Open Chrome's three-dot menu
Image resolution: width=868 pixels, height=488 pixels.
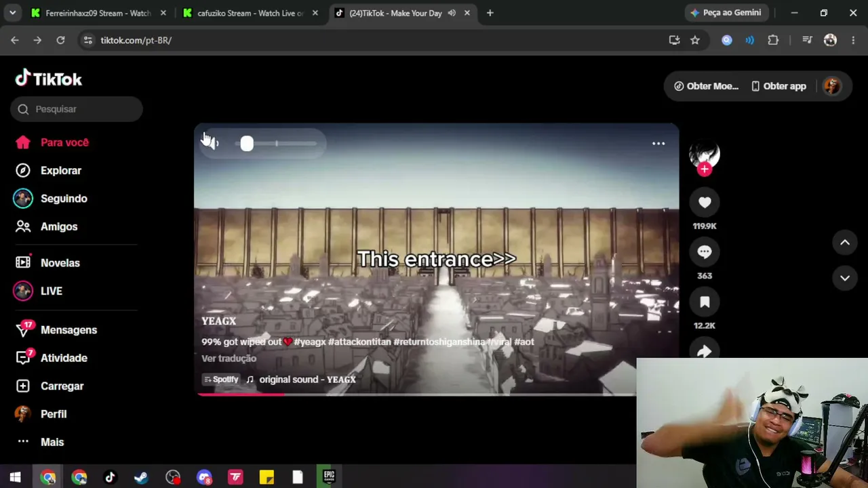(853, 41)
